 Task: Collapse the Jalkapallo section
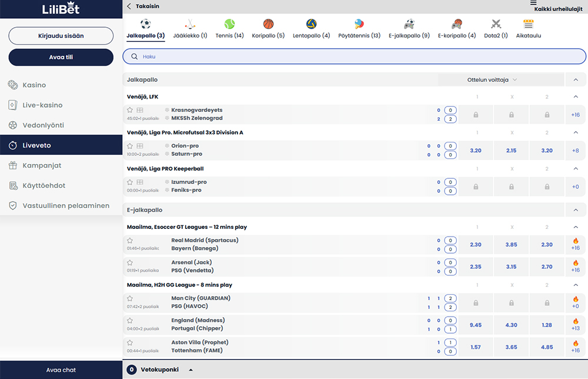click(x=576, y=79)
